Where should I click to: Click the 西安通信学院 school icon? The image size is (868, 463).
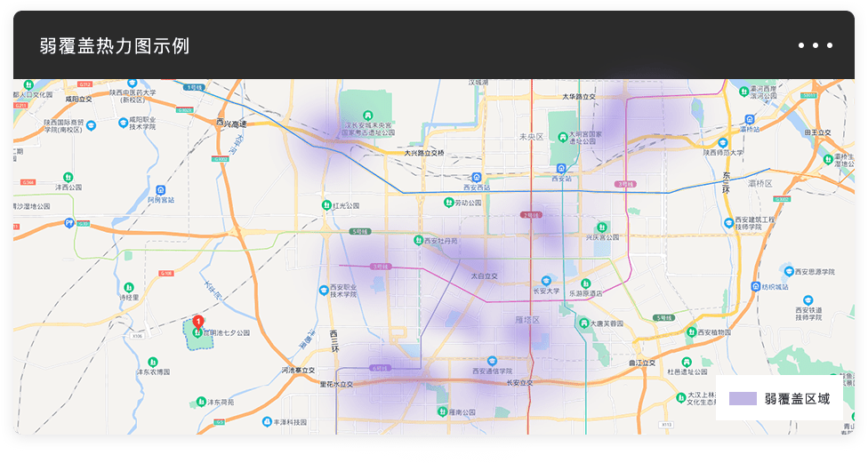492,362
